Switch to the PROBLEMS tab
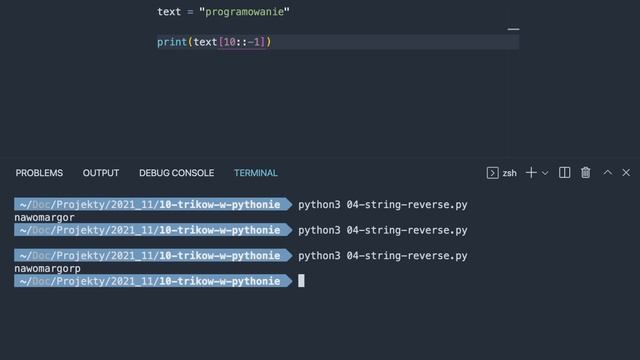The height and width of the screenshot is (360, 640). tap(39, 173)
